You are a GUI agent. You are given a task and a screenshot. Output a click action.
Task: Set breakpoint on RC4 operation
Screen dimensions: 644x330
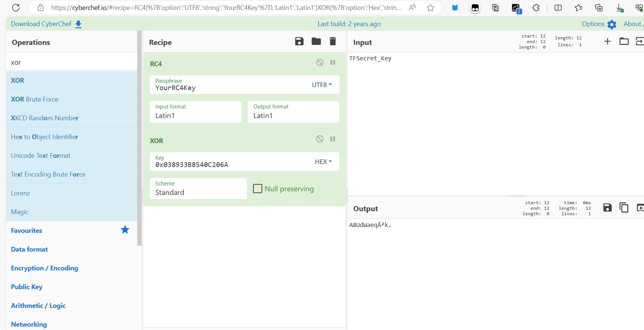click(333, 62)
